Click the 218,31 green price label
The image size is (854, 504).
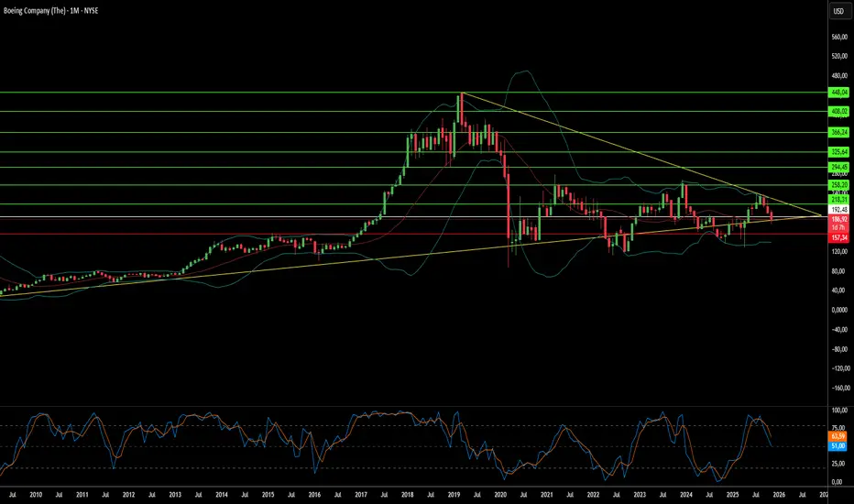pos(838,201)
